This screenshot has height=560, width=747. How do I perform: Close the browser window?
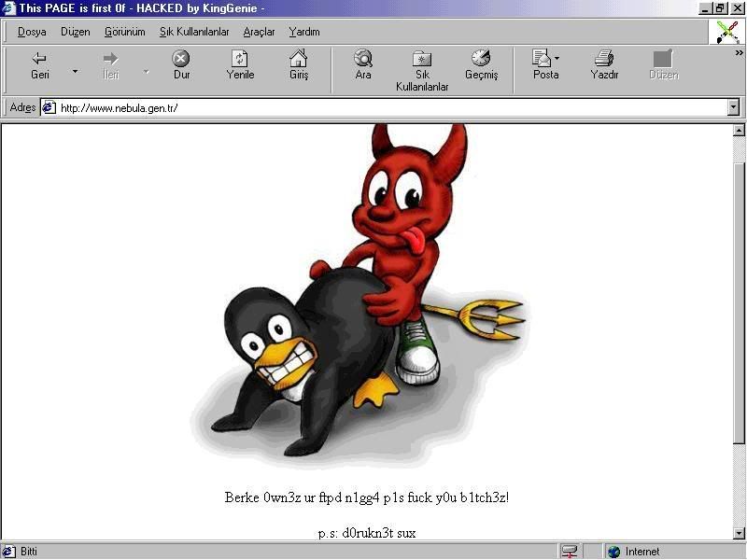[737, 8]
